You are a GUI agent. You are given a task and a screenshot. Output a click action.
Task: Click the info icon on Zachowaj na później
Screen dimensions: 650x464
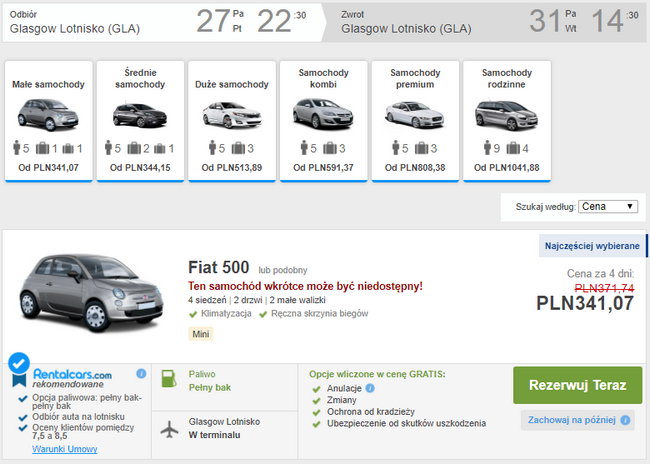625,420
